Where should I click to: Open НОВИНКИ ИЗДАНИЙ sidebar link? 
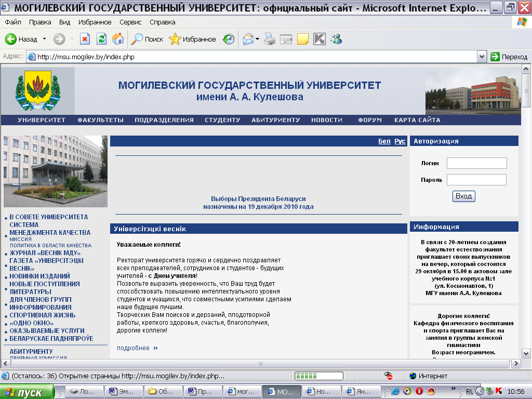pyautogui.click(x=39, y=276)
